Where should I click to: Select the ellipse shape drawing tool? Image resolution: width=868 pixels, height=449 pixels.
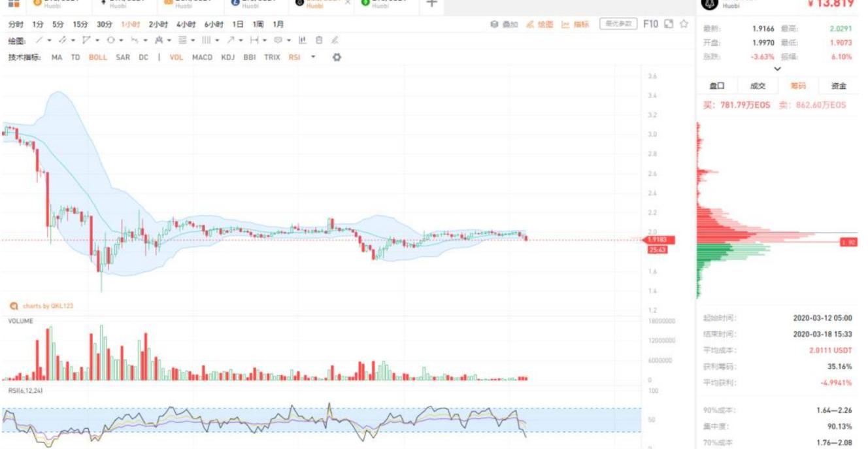[111, 41]
